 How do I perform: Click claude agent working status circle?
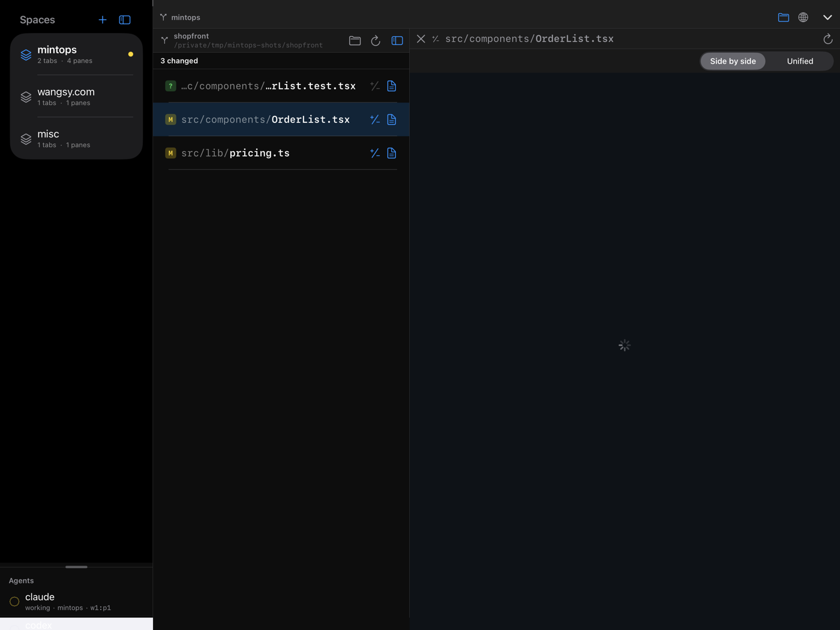click(14, 601)
